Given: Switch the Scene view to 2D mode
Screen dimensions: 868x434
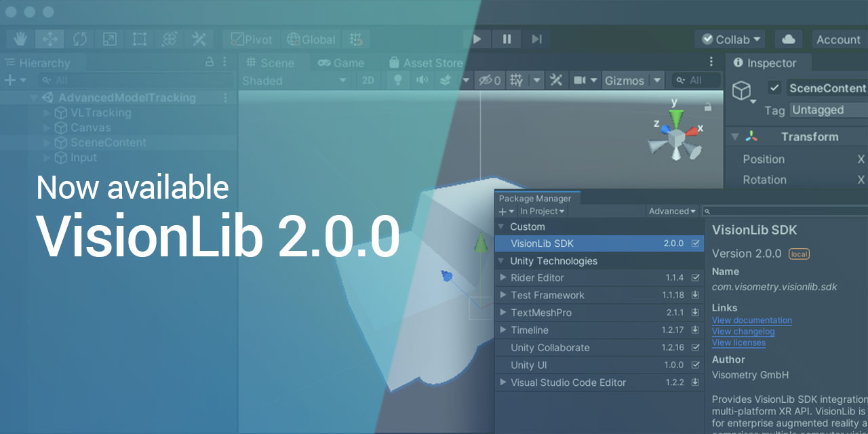Looking at the screenshot, I should [x=368, y=80].
